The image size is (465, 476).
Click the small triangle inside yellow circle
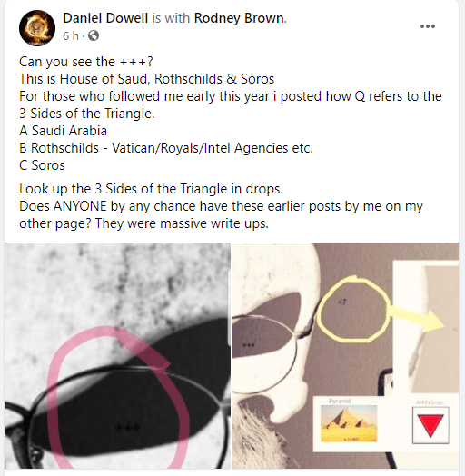pyautogui.click(x=342, y=302)
